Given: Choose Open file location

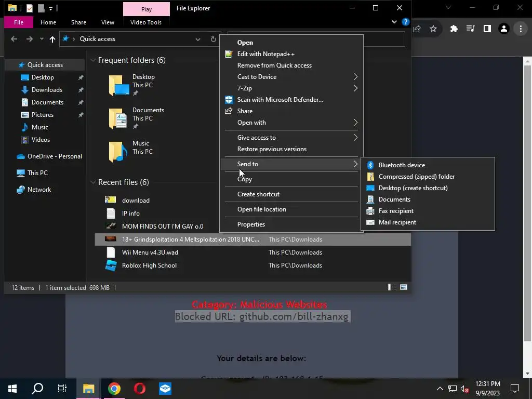Looking at the screenshot, I should click(x=291, y=209).
